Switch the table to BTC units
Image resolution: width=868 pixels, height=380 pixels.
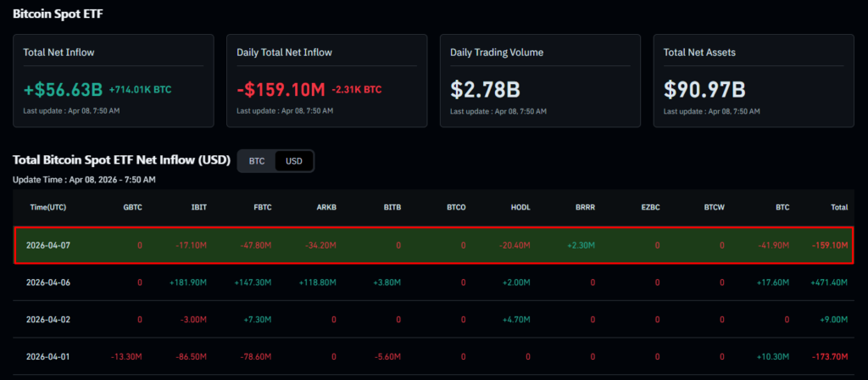coord(257,161)
